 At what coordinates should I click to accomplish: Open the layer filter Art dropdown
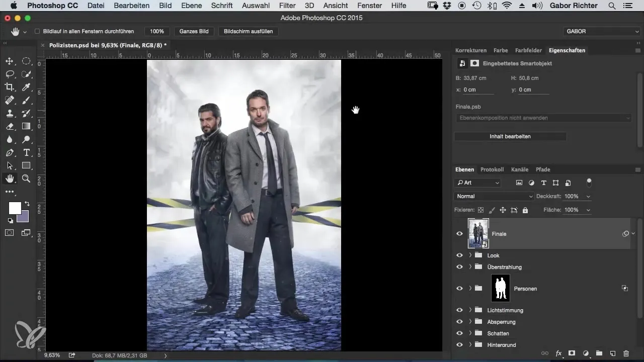[477, 183]
